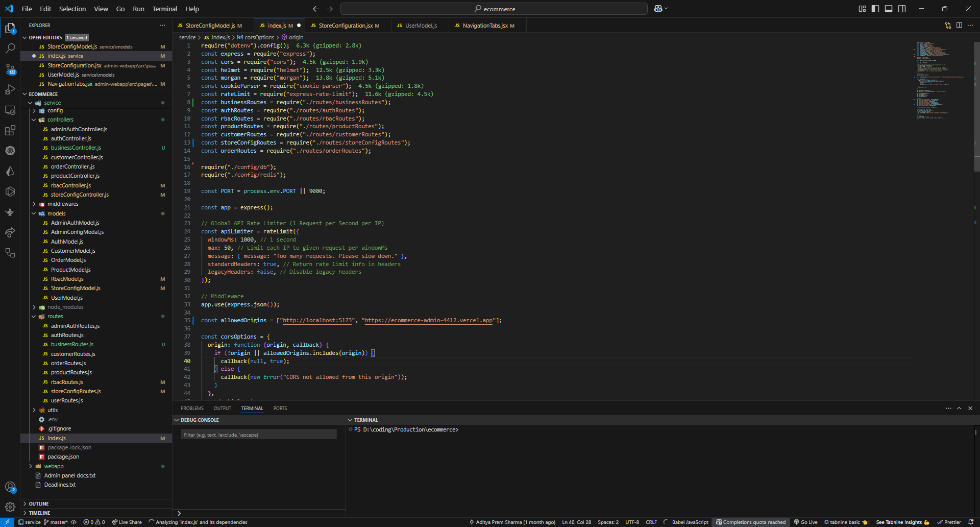Click Go Live in status bar
Viewport: 980px width, 527px height.
click(806, 522)
